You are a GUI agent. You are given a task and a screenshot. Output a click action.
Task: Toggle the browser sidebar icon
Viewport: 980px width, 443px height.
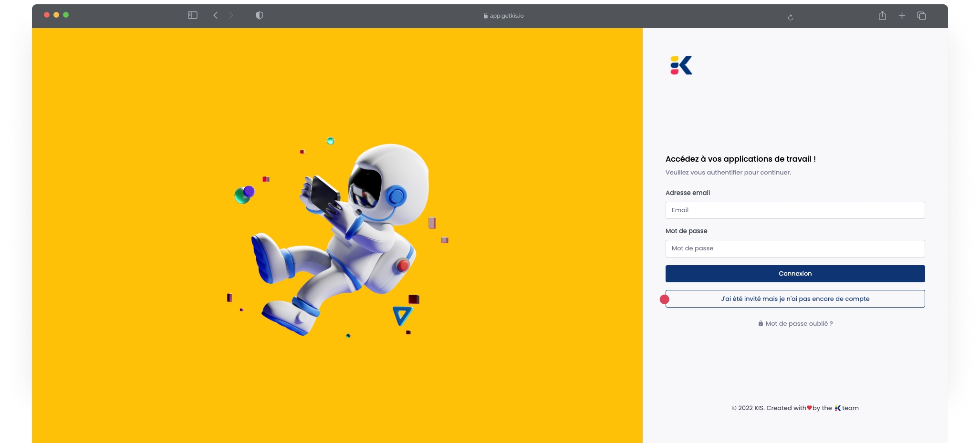click(x=193, y=15)
